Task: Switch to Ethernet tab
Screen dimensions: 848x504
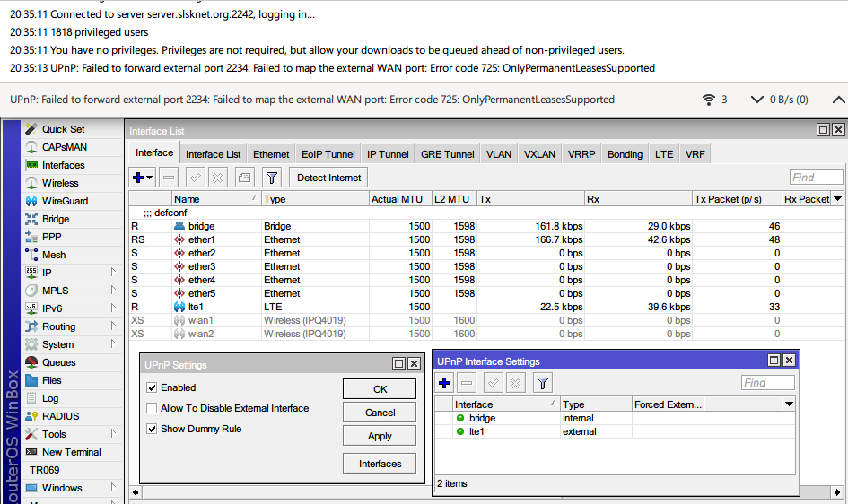Action: [271, 154]
